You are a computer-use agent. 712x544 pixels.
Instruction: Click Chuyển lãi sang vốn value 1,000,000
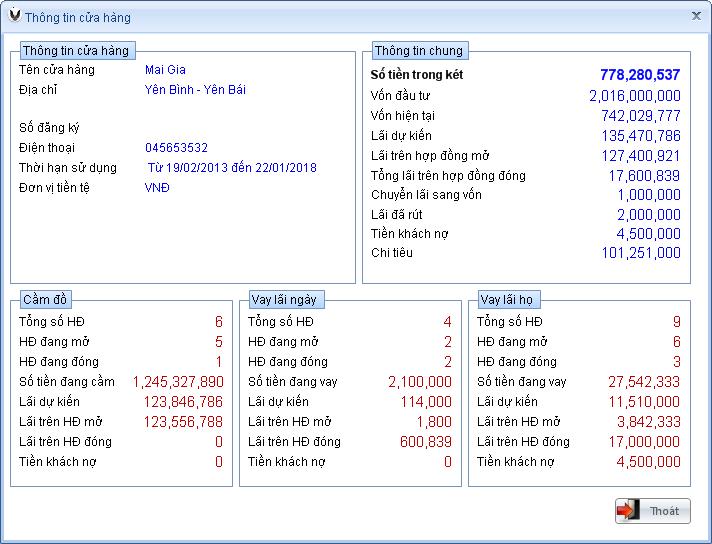[x=648, y=195]
